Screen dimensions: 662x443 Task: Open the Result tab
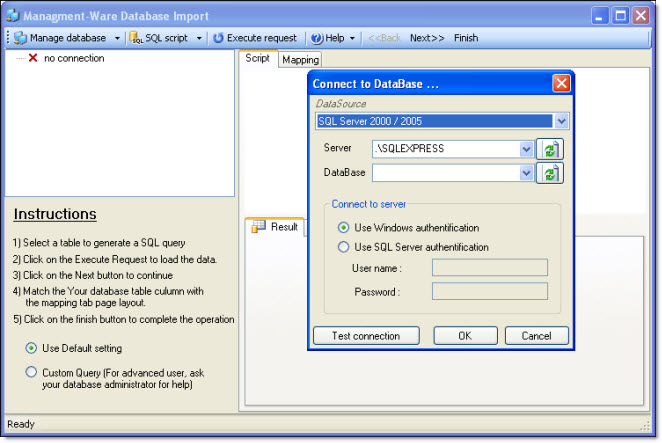tap(274, 227)
